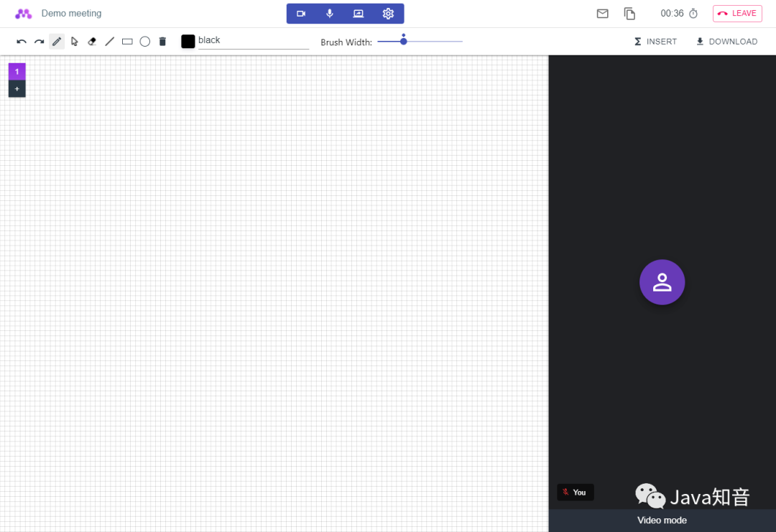The height and width of the screenshot is (532, 776).
Task: Switch to Video mode
Action: 662,520
